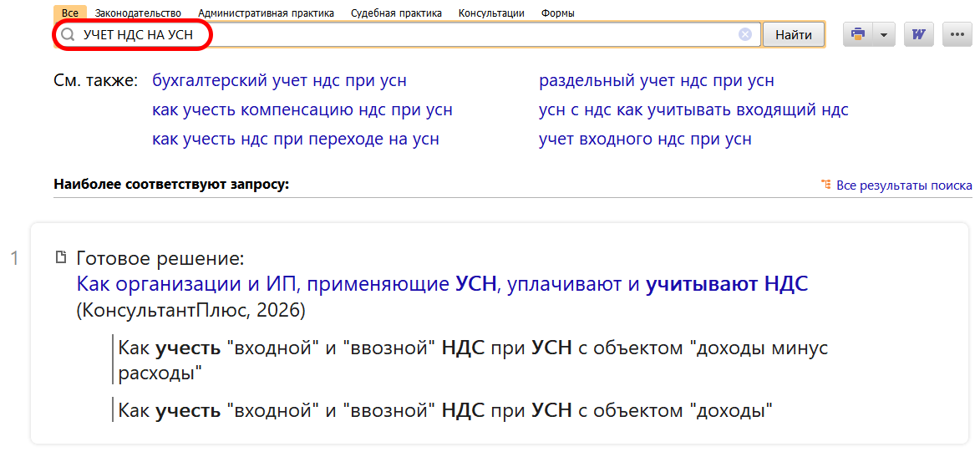Open result Как организации и ИП, применяющие УСН
Viewport: 980px width, 452px height.
pyautogui.click(x=443, y=284)
